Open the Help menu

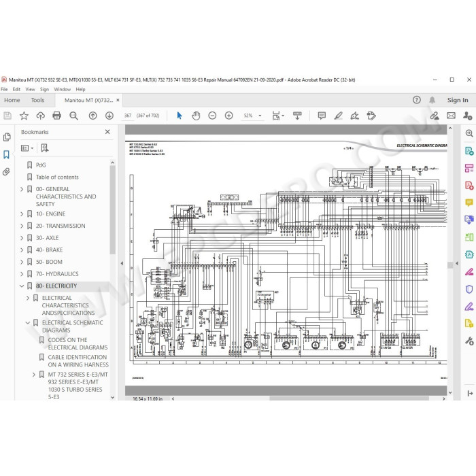80,89
